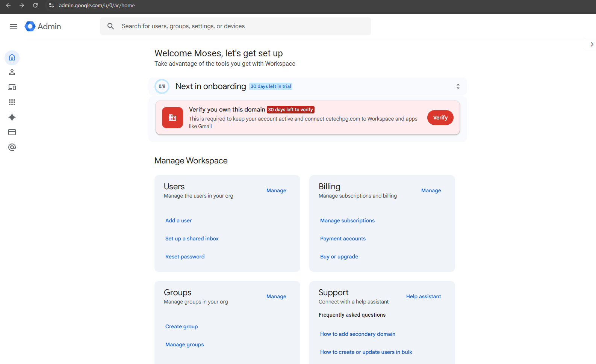Screen dimensions: 596x364
Task: Click the red Verify button
Action: point(440,118)
